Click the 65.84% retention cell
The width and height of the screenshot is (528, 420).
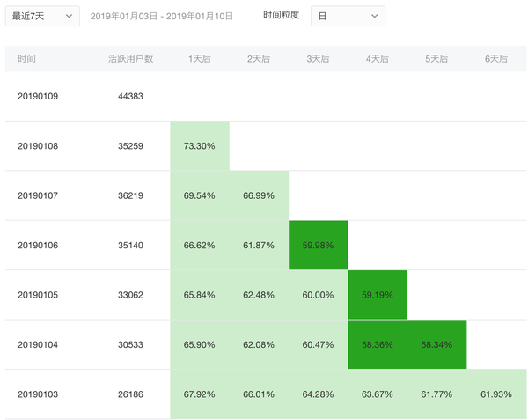click(200, 295)
